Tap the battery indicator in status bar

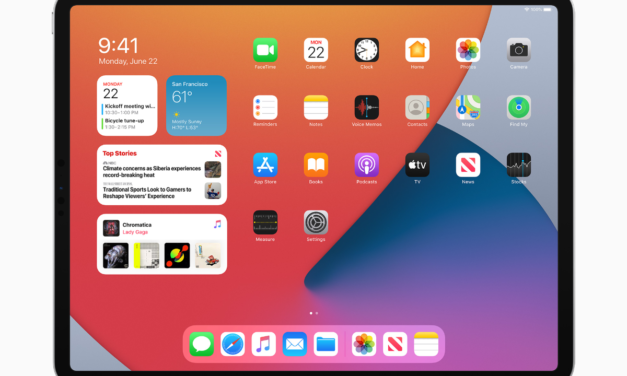pyautogui.click(x=547, y=9)
